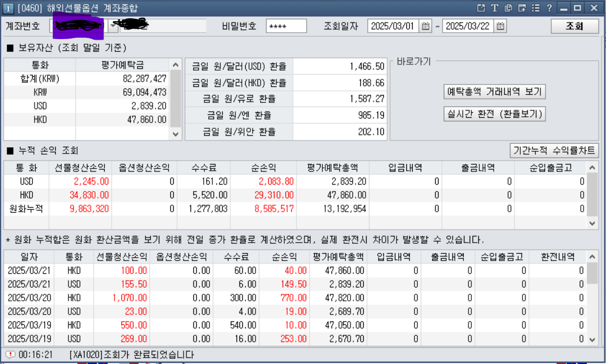606x364 pixels.
Task: Open the account number dropdown arrow
Action: coord(113,26)
